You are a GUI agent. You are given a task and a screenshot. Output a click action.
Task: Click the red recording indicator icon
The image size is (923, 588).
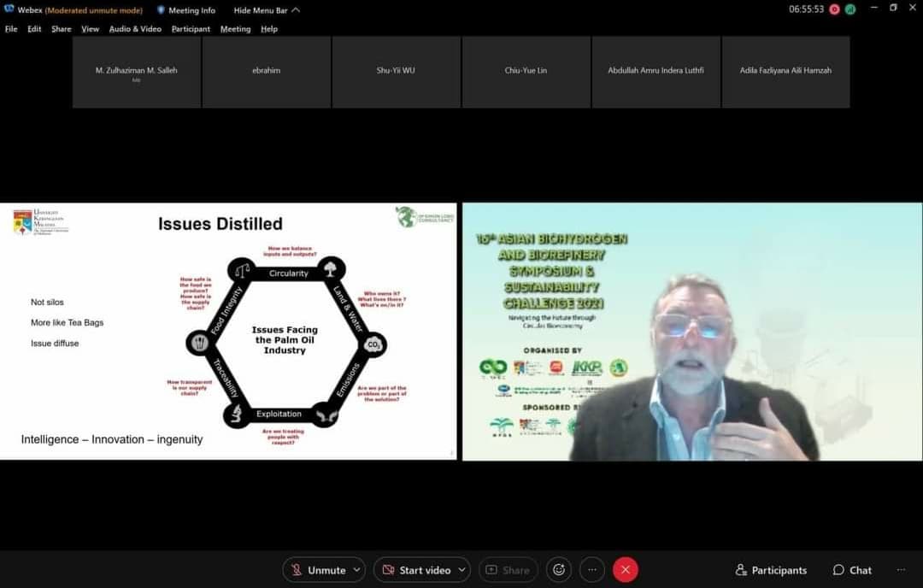[x=834, y=9]
